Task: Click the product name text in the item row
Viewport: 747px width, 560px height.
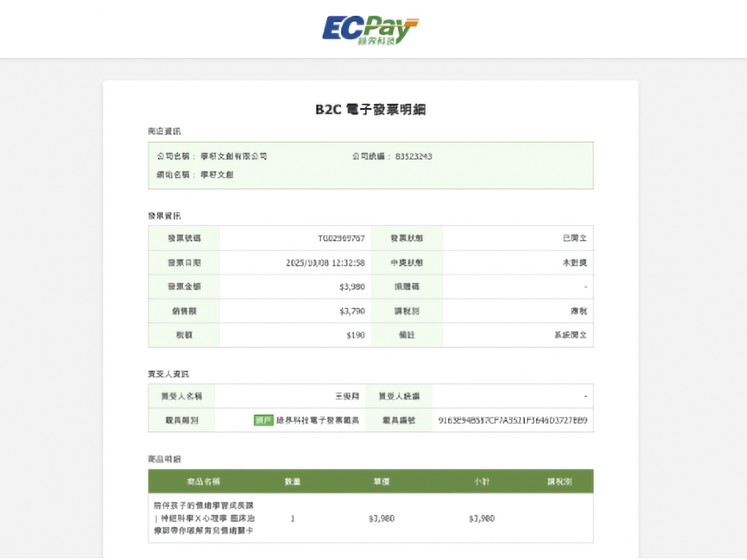Action: pos(204,518)
